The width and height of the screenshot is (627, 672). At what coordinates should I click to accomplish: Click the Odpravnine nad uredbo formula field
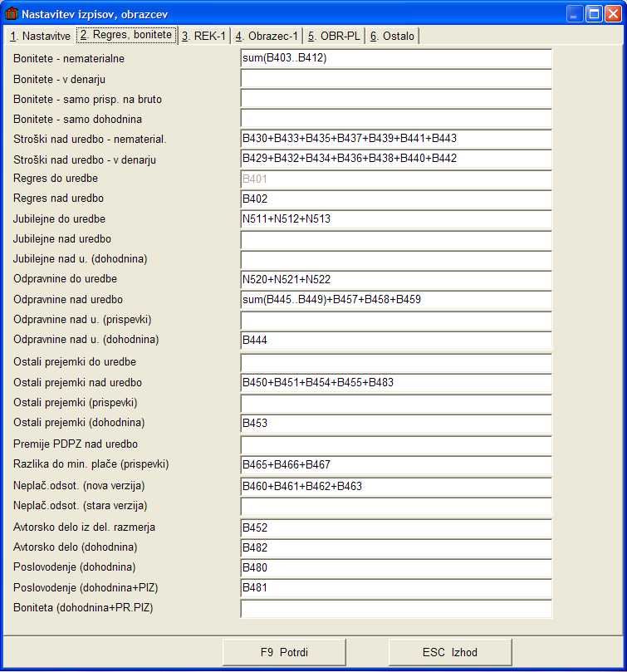tap(395, 300)
